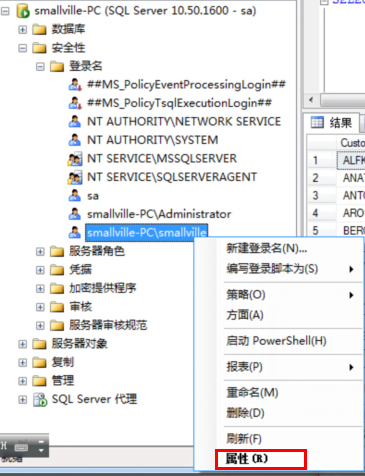
Task: Select the 'sa' login name text
Action: [93, 196]
